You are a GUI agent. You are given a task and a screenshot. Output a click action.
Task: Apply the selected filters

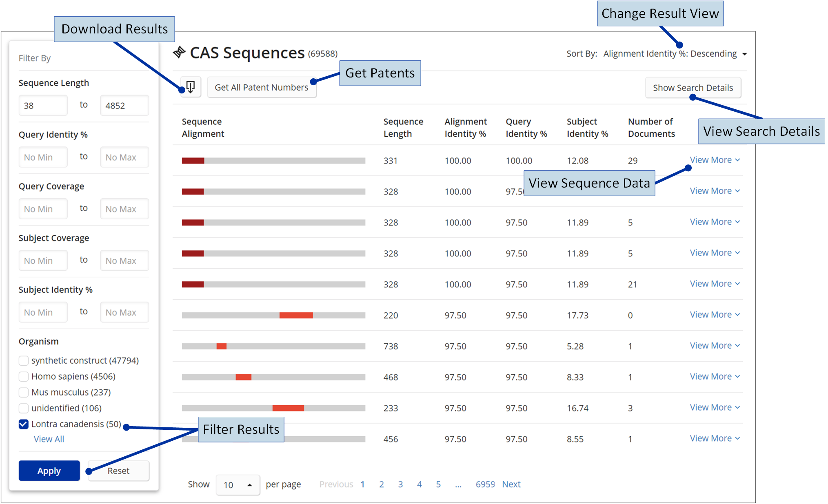point(49,471)
